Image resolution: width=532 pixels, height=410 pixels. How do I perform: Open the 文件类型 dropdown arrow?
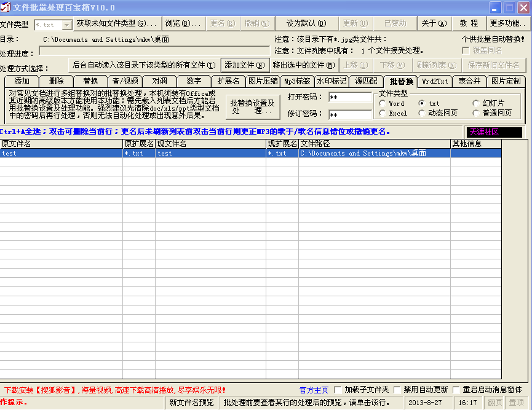[x=67, y=25]
